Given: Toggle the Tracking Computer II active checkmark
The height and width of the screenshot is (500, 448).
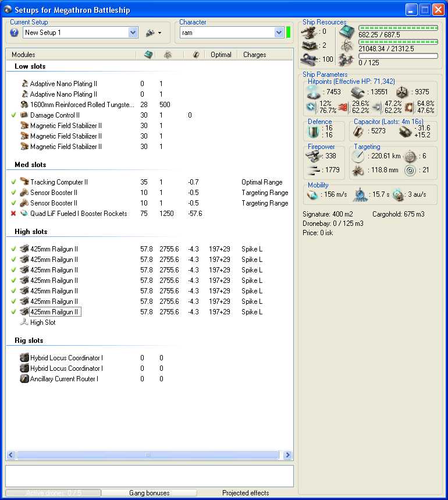Looking at the screenshot, I should click(13, 182).
